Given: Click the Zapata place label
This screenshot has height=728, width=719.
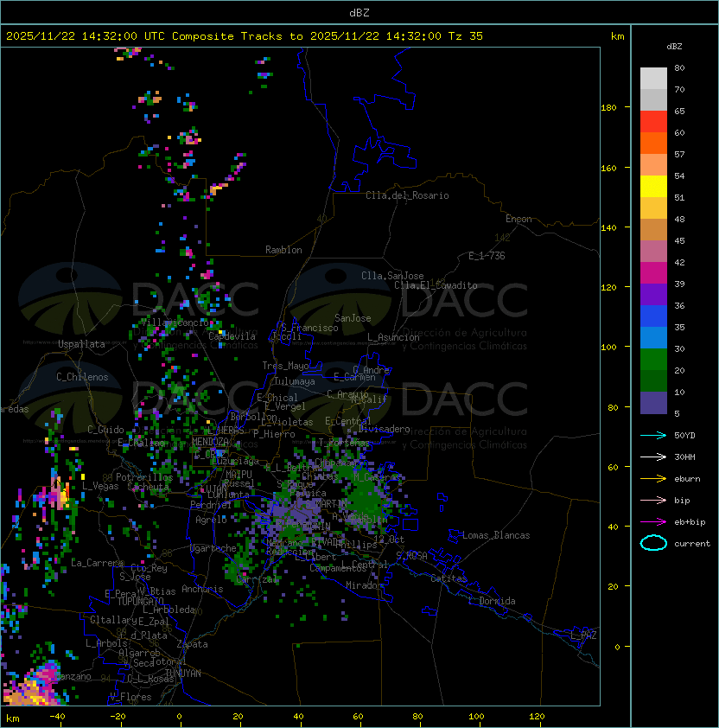Looking at the screenshot, I should point(192,644).
